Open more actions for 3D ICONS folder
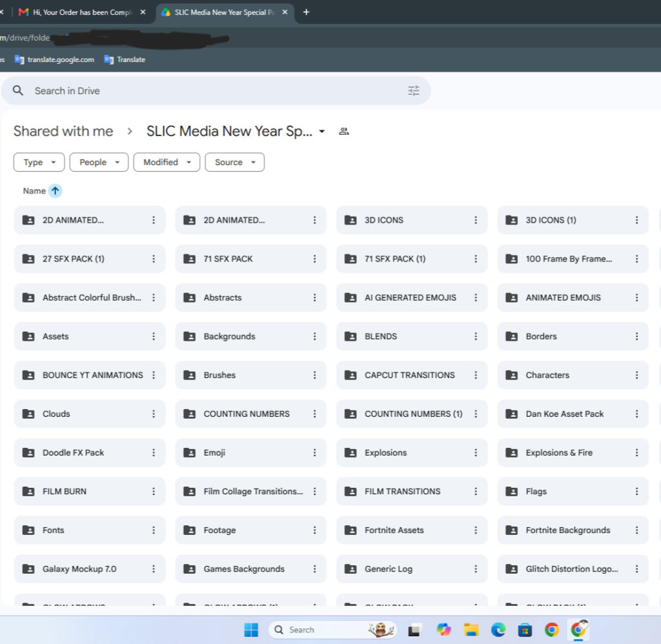 [476, 220]
